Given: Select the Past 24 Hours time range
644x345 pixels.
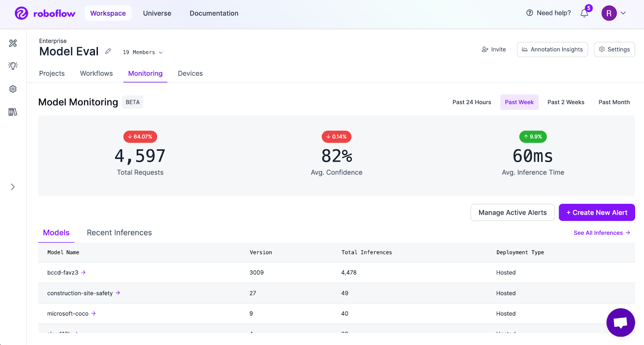Looking at the screenshot, I should (471, 102).
